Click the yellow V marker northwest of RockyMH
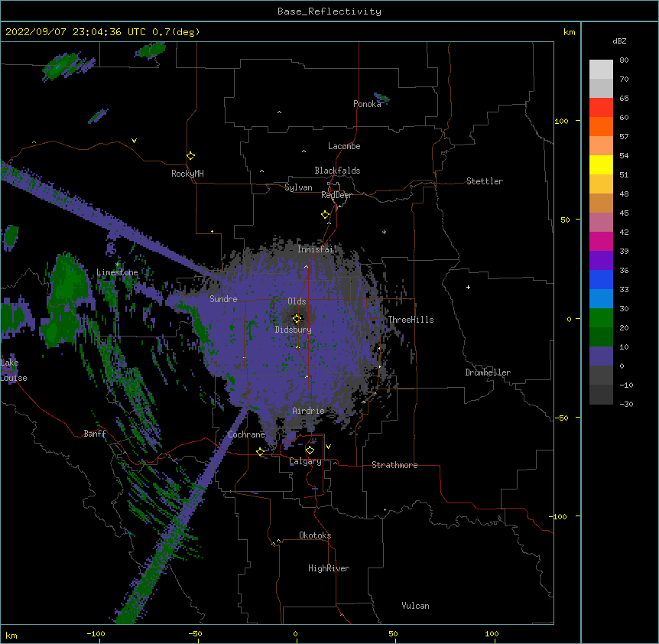The width and height of the screenshot is (659, 644). [134, 141]
